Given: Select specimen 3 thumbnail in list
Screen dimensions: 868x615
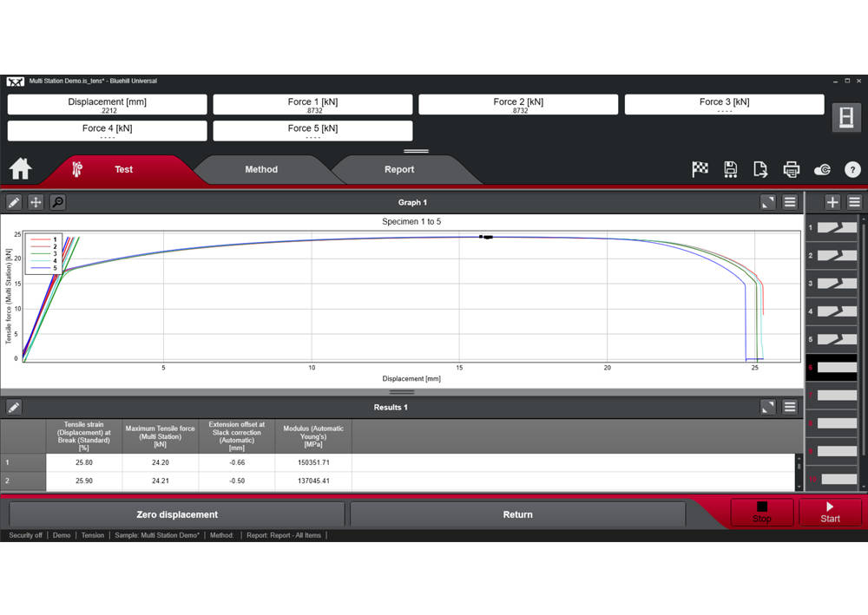Looking at the screenshot, I should tap(833, 284).
